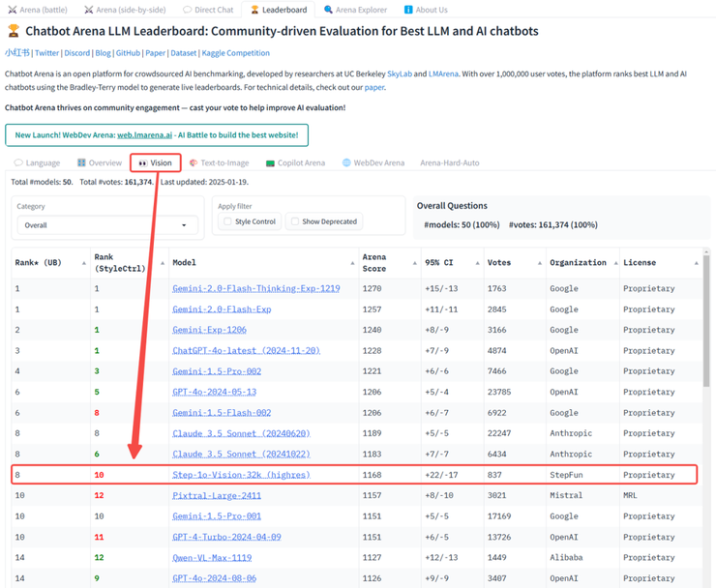The image size is (716, 588).
Task: Enable the Style Control checkbox
Action: click(x=227, y=221)
